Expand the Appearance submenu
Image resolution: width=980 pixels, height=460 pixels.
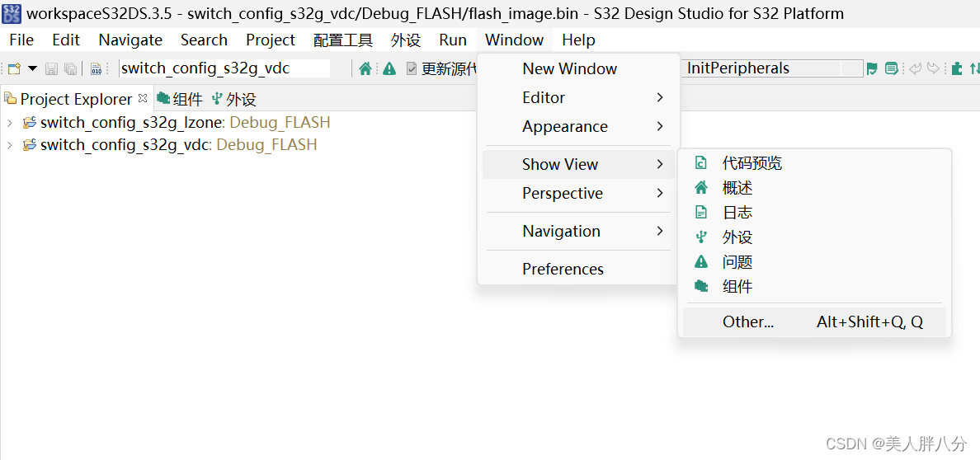click(579, 126)
